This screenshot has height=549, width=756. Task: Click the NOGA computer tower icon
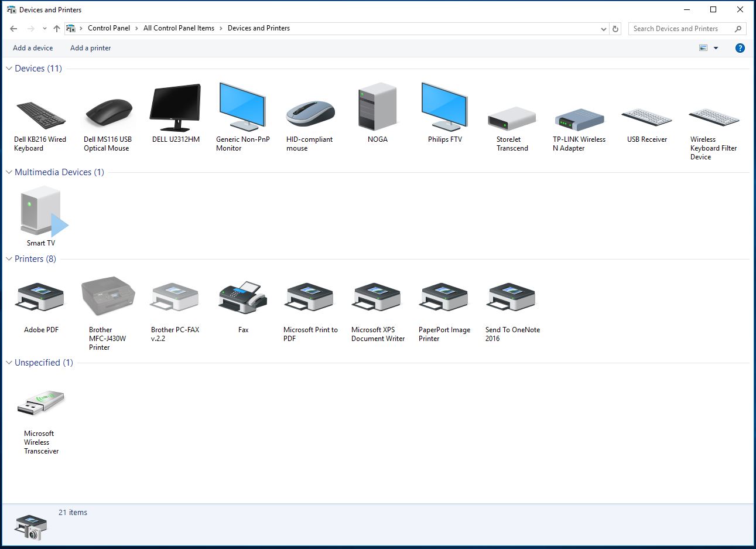coord(378,106)
